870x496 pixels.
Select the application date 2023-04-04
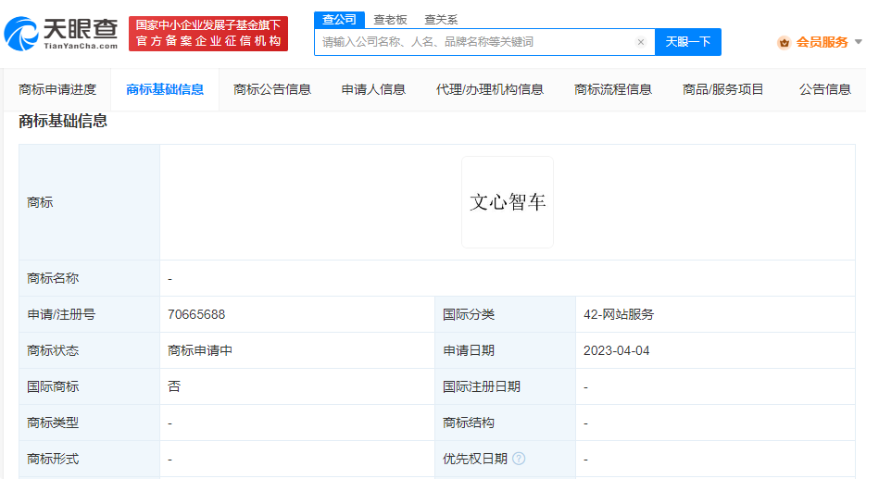(x=616, y=351)
